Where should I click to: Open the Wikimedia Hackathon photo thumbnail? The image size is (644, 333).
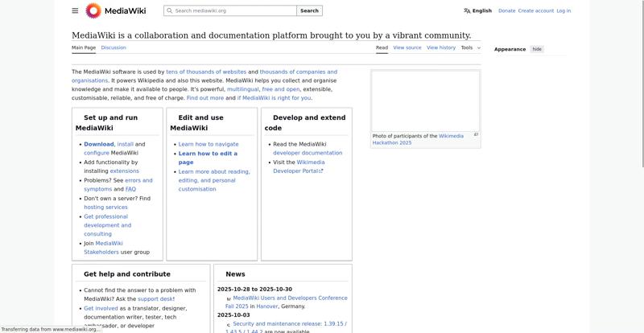point(425,101)
